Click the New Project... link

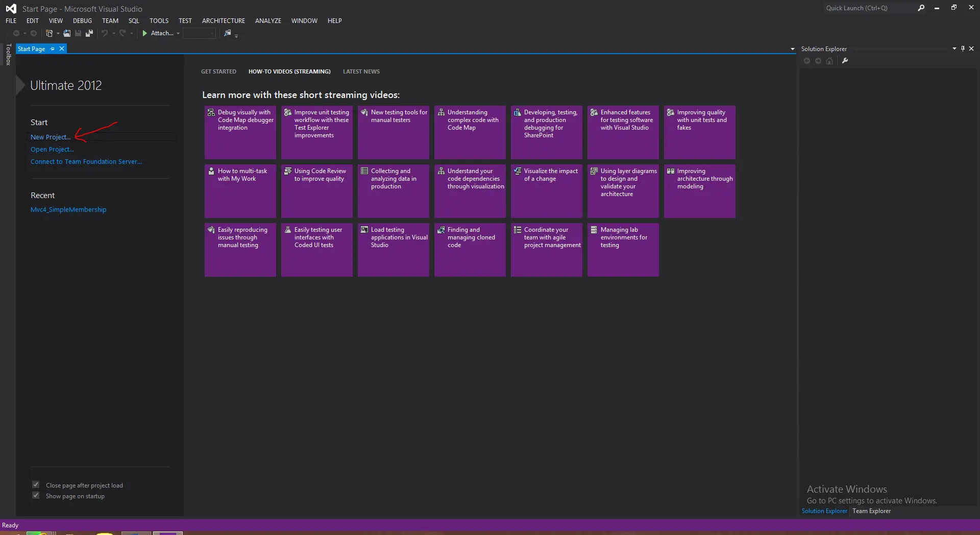click(51, 137)
